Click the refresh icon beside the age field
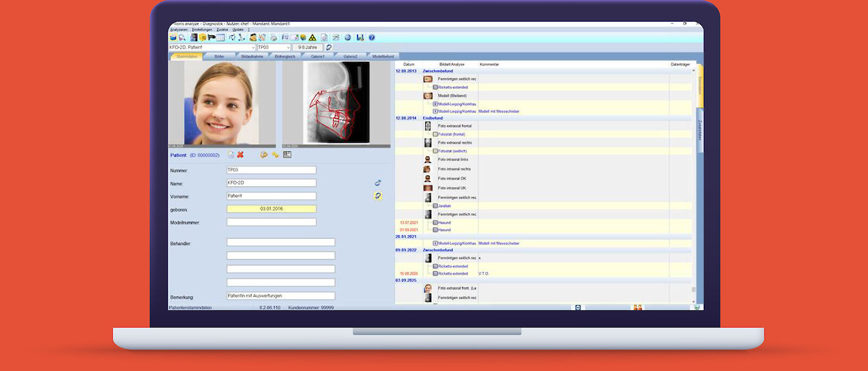Viewport: 868px width, 371px height. 329,47
